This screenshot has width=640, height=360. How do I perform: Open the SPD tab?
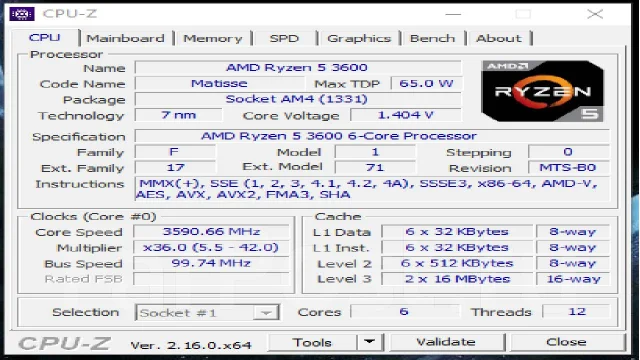[284, 38]
